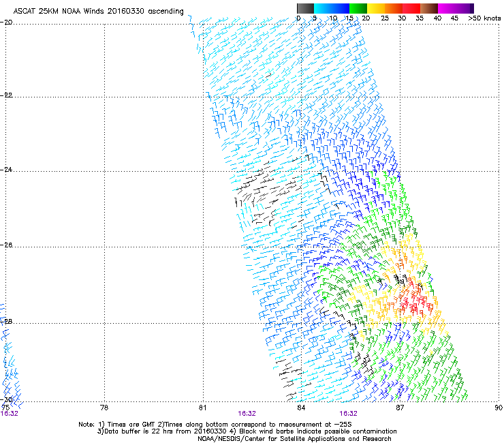Screen dimensions: 504x443
Task: Choose the yellow 20–25 knot legend swatch
Action: tap(376, 8)
